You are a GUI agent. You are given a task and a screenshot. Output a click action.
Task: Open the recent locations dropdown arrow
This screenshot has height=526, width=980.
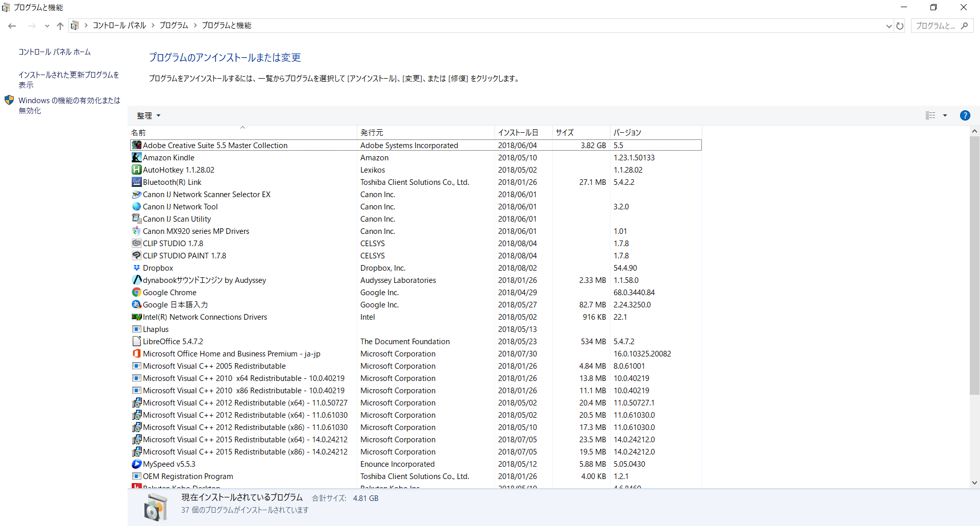[x=47, y=26]
